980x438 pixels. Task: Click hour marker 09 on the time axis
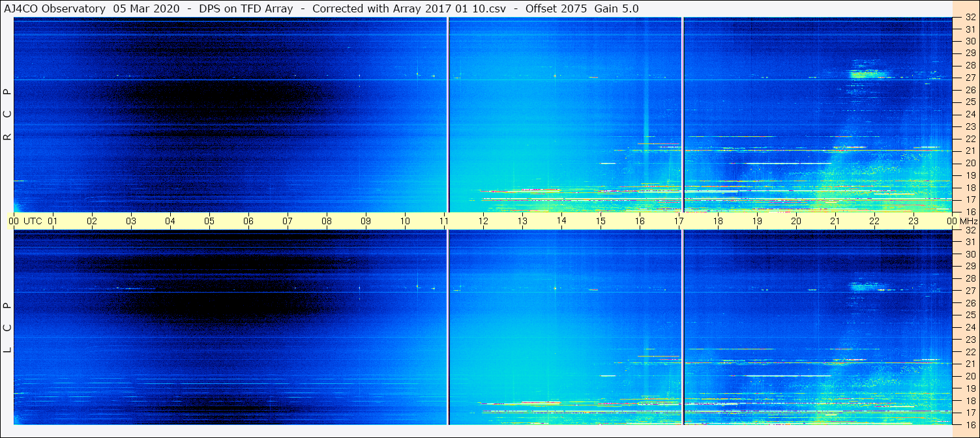366,221
